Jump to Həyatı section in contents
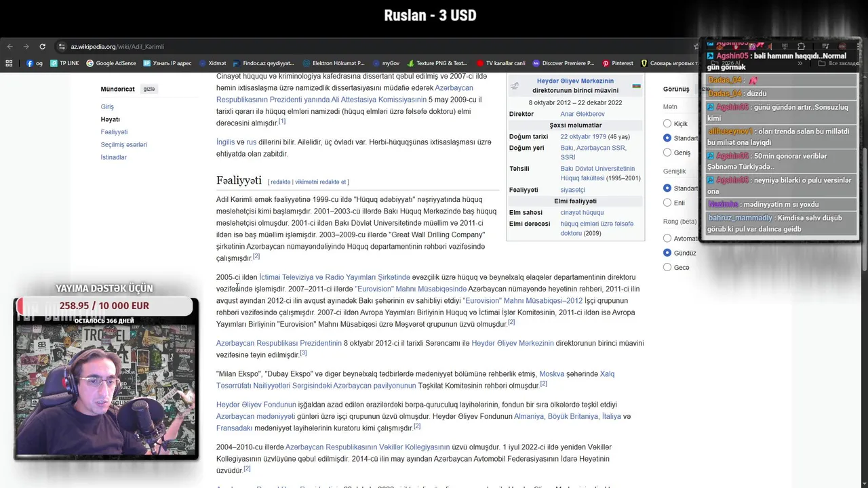 pyautogui.click(x=110, y=119)
